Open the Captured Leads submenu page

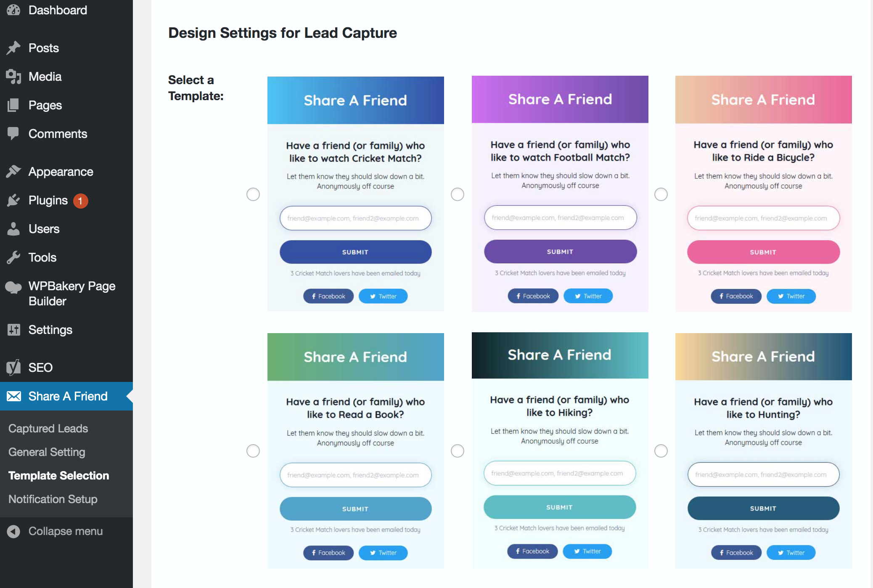pos(48,428)
